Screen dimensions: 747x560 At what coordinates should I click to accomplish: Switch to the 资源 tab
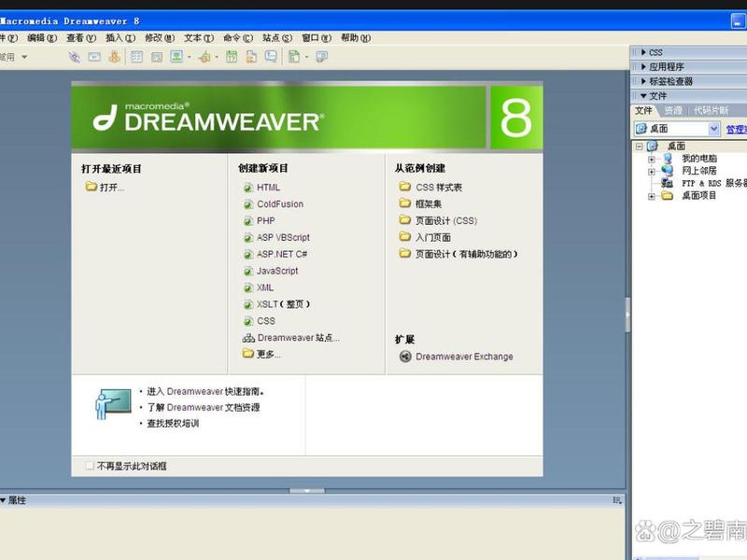tap(673, 110)
